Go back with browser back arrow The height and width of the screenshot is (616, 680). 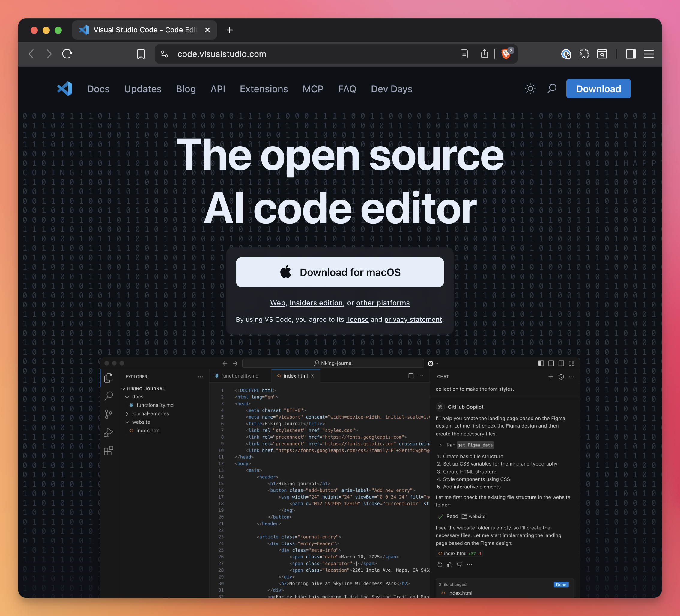[x=31, y=54]
